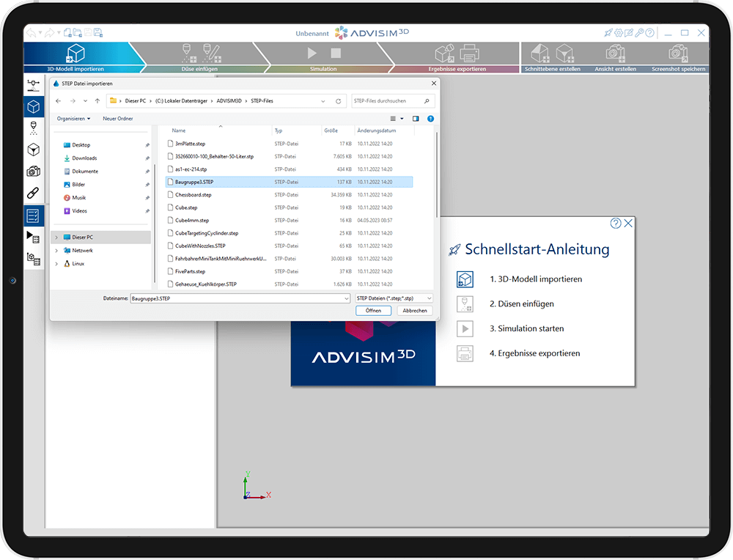Sort files by the Größe column header
733x560 pixels.
[331, 130]
